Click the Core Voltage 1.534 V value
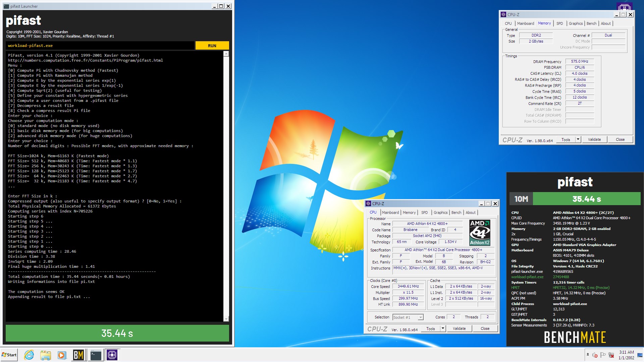 coord(450,242)
